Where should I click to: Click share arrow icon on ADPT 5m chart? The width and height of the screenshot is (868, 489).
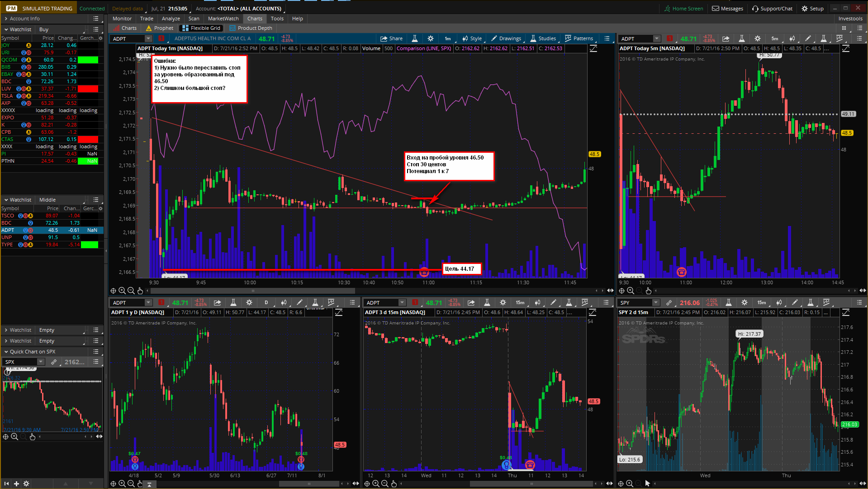pyautogui.click(x=726, y=38)
